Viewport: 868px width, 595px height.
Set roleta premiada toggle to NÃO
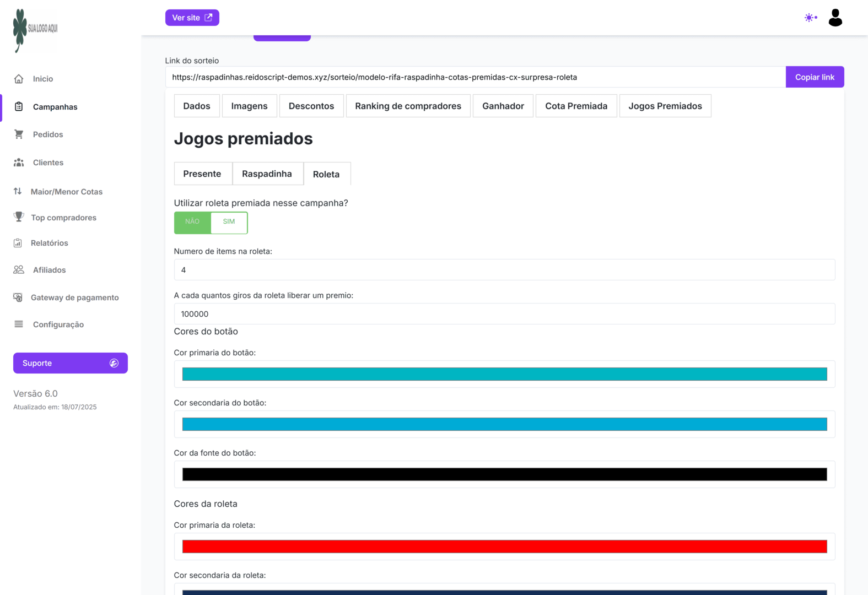click(192, 222)
